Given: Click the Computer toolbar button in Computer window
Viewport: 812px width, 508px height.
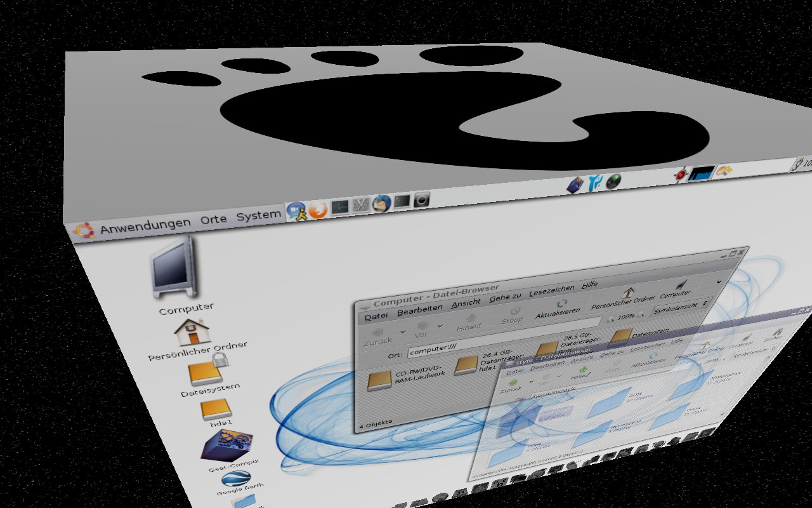Looking at the screenshot, I should coord(675,290).
